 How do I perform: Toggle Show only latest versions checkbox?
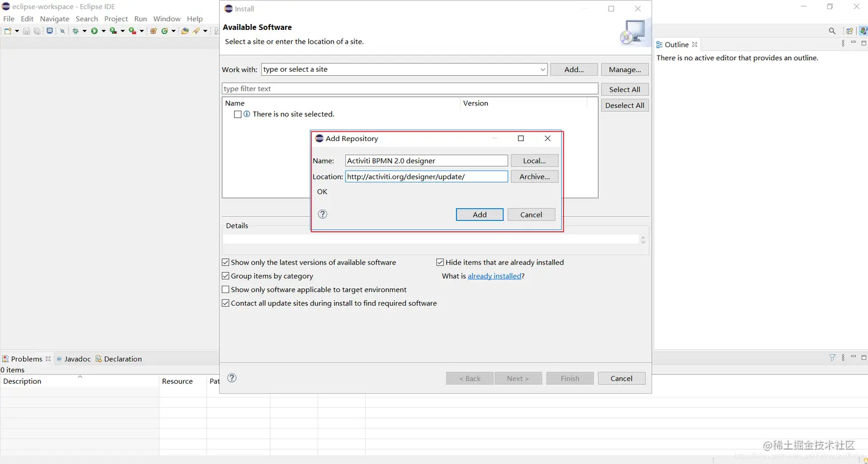pos(226,262)
